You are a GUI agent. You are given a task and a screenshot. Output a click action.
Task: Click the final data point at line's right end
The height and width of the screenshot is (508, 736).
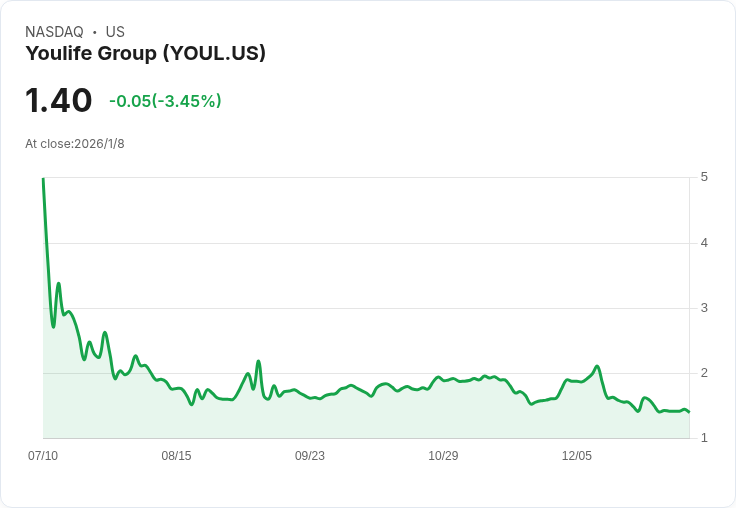point(689,412)
